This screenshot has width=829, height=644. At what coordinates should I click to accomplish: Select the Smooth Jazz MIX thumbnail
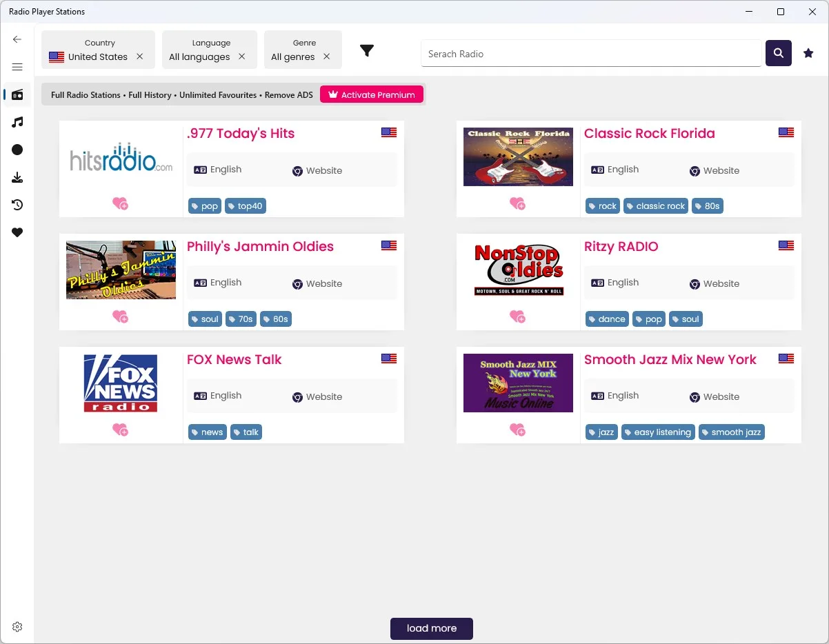coord(518,383)
